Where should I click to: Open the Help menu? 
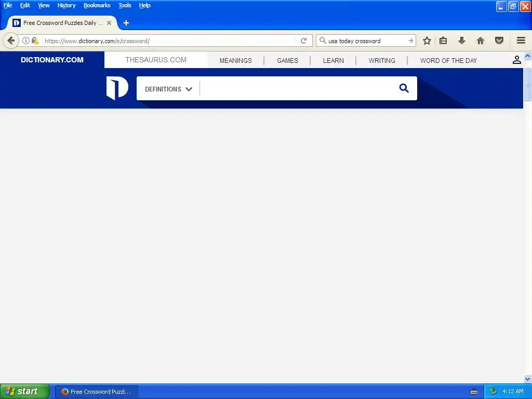(x=144, y=5)
